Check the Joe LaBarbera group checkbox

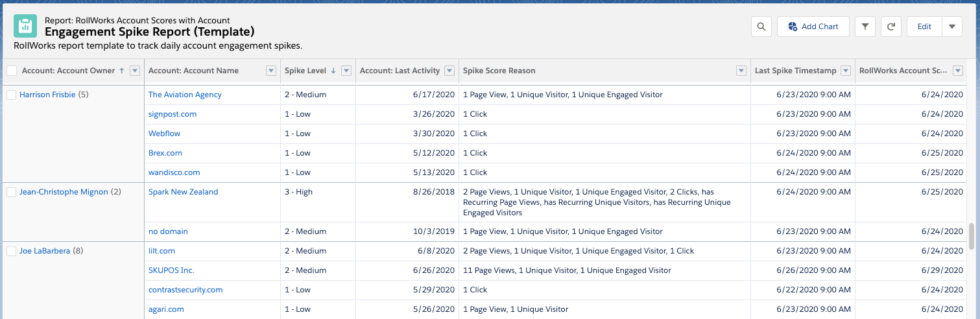(11, 251)
